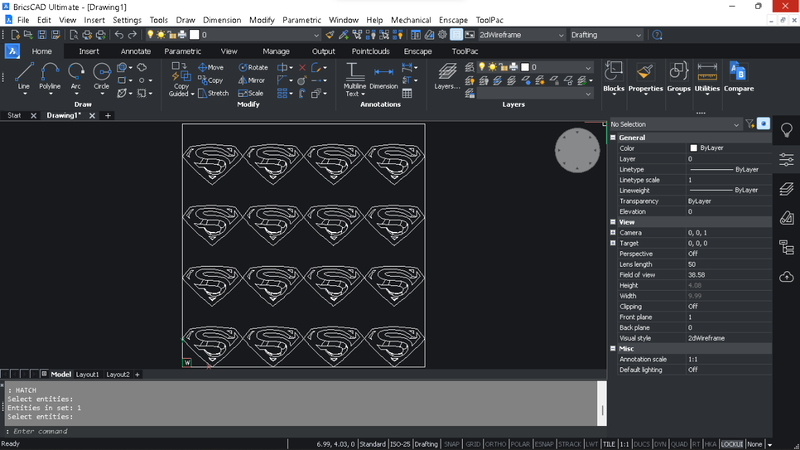Open the 2dWireframe visual style dropdown
800x450 pixels.
click(x=520, y=35)
